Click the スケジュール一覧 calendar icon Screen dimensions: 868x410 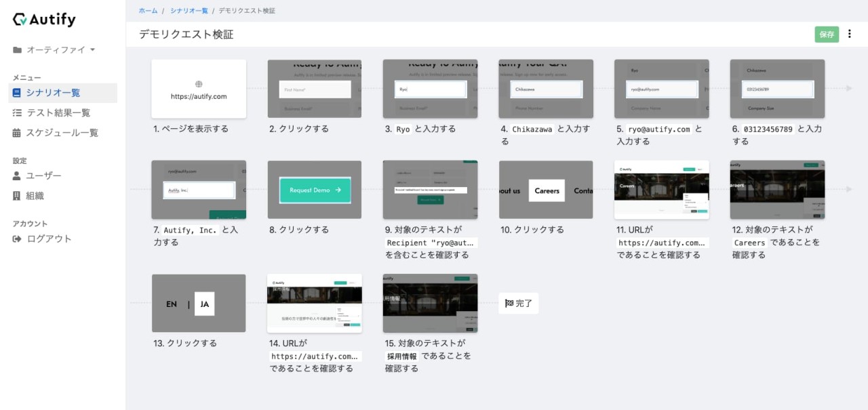[17, 133]
